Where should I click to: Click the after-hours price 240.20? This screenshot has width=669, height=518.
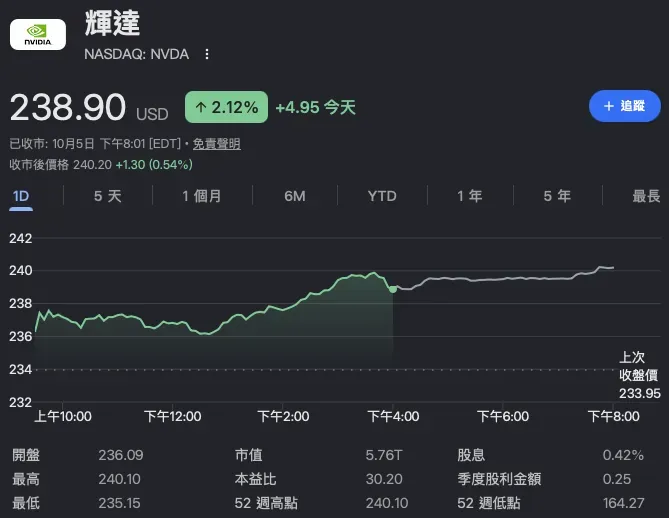(x=92, y=165)
